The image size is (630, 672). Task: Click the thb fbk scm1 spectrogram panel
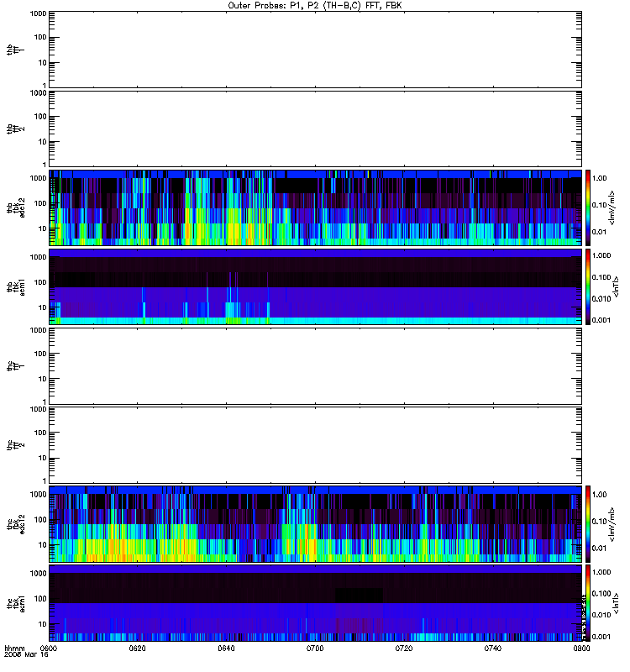pyautogui.click(x=315, y=286)
